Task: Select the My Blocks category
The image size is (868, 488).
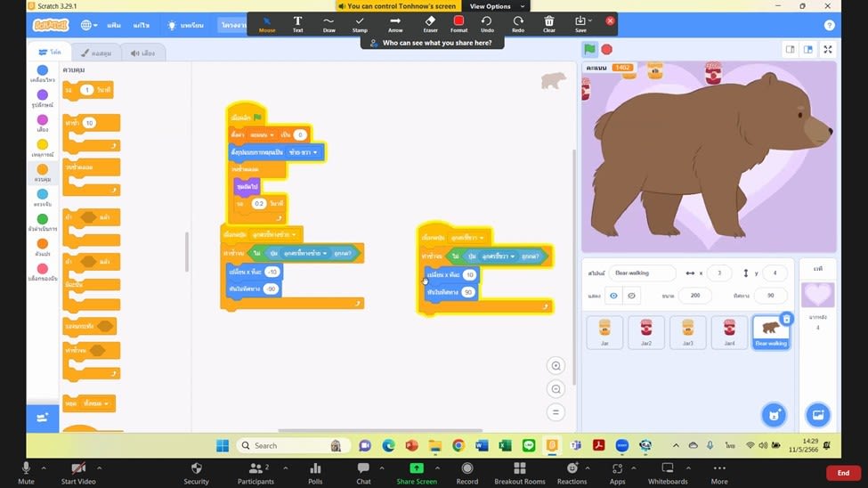Action: pyautogui.click(x=42, y=272)
